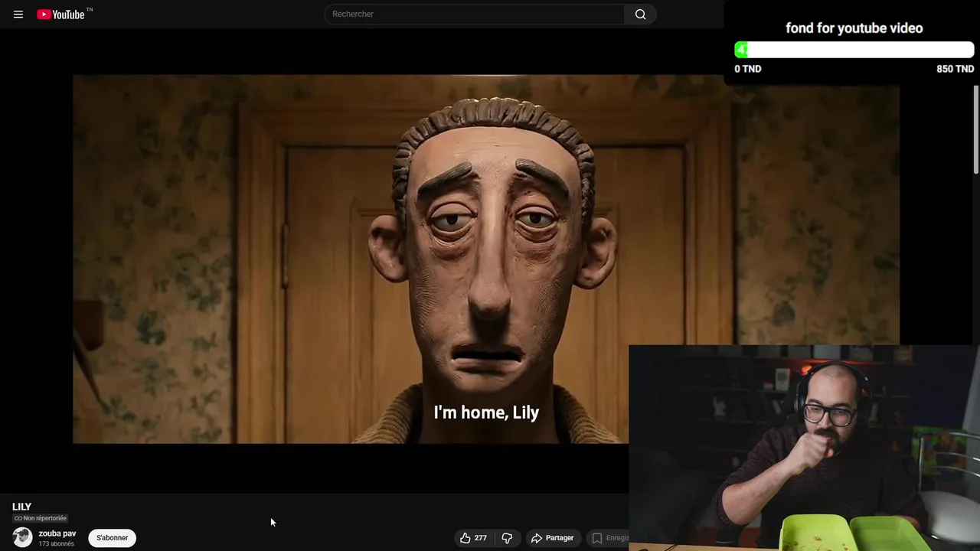Click the 850 TND goal label
980x551 pixels.
[955, 69]
